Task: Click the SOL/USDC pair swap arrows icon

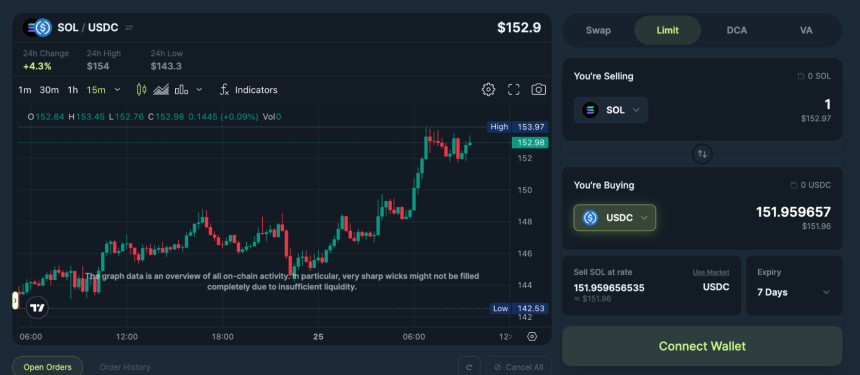Action: (x=129, y=27)
